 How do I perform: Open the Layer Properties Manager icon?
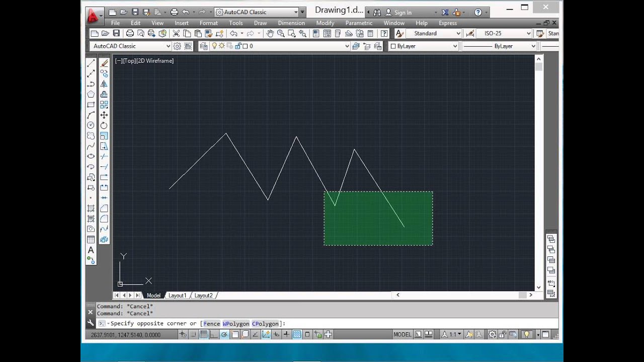point(203,46)
